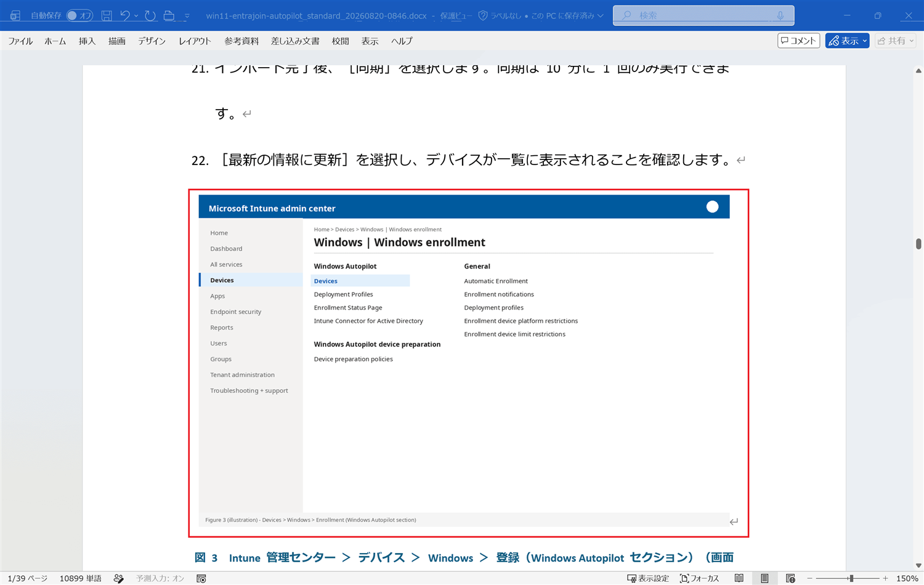
Task: Click the 図 3 figure caption text
Action: pos(464,557)
